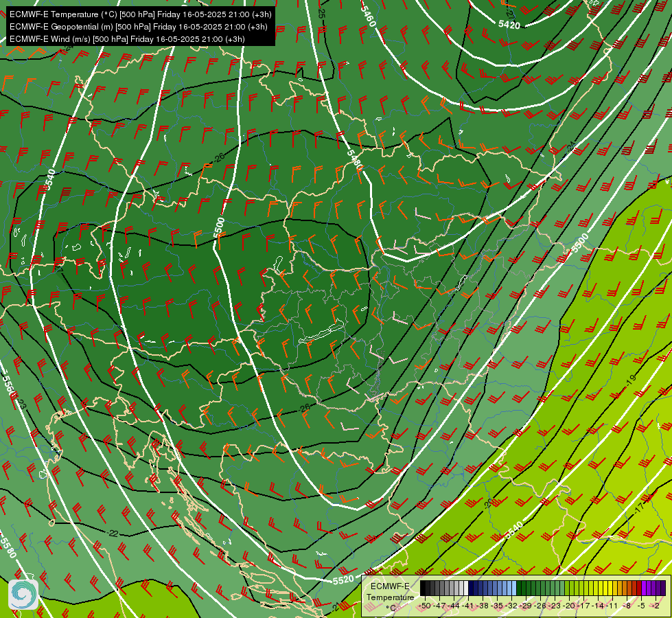Click the ECMWF-E Wind 500 hPa title line
The width and height of the screenshot is (672, 618).
127,39
